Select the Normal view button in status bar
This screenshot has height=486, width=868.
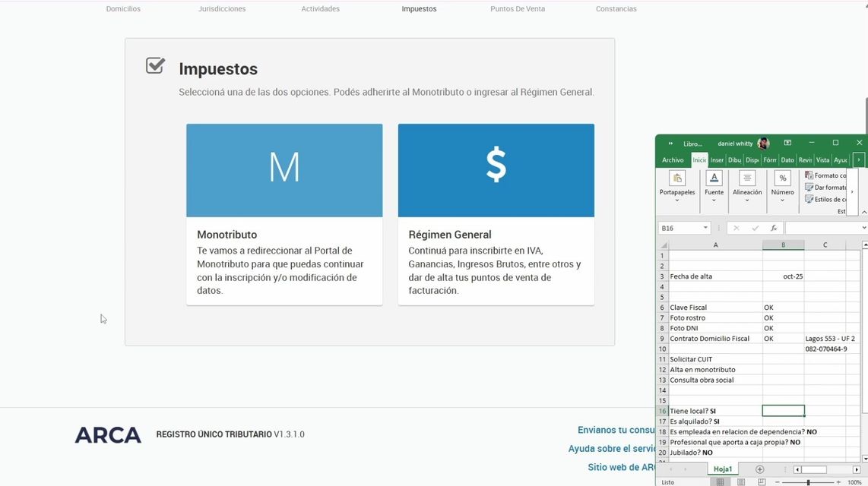[720, 482]
